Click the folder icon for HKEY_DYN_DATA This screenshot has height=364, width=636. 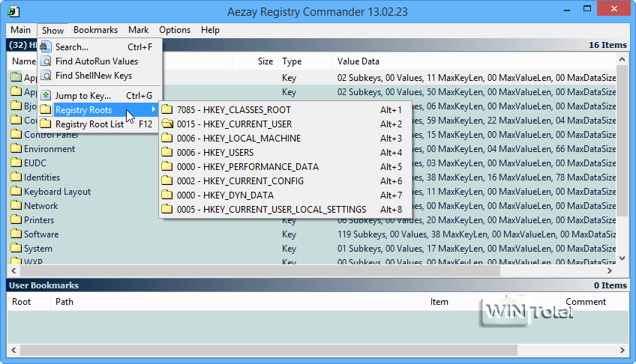[x=167, y=195]
